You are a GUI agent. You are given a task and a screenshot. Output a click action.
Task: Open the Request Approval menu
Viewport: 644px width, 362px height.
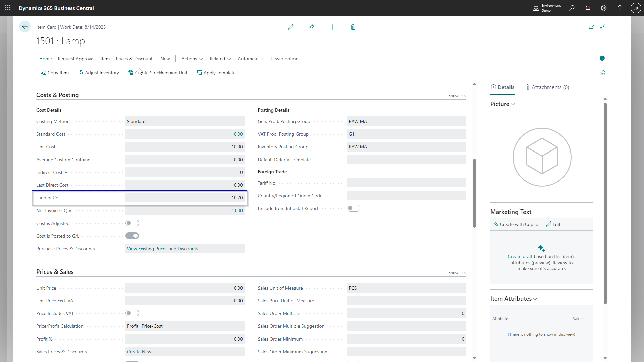(76, 59)
